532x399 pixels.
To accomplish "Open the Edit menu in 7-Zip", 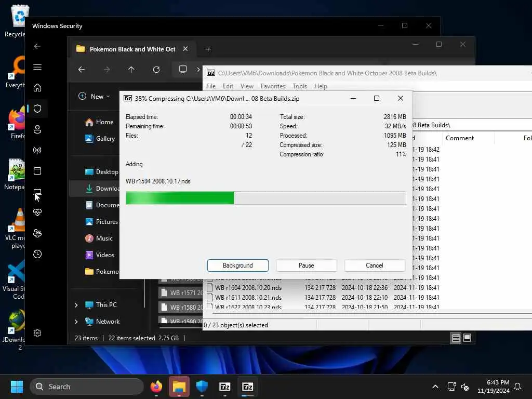I will coord(228,86).
